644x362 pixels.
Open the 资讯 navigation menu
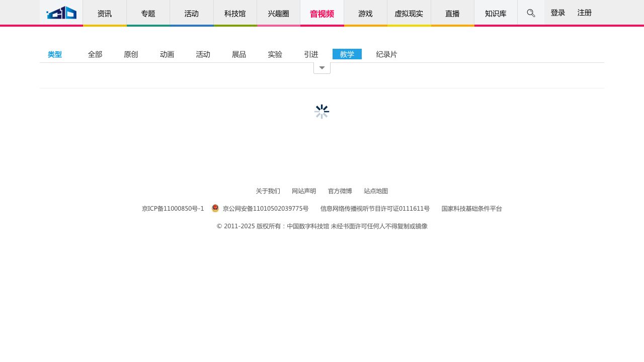point(104,14)
